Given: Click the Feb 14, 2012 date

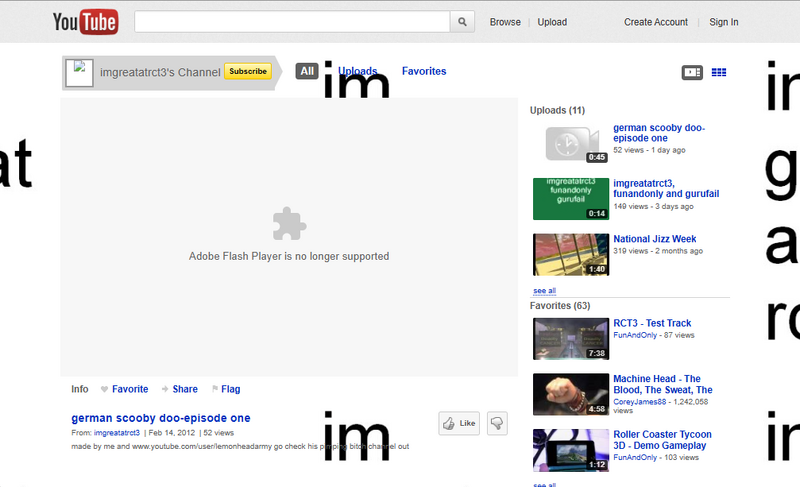Looking at the screenshot, I should coord(172,433).
